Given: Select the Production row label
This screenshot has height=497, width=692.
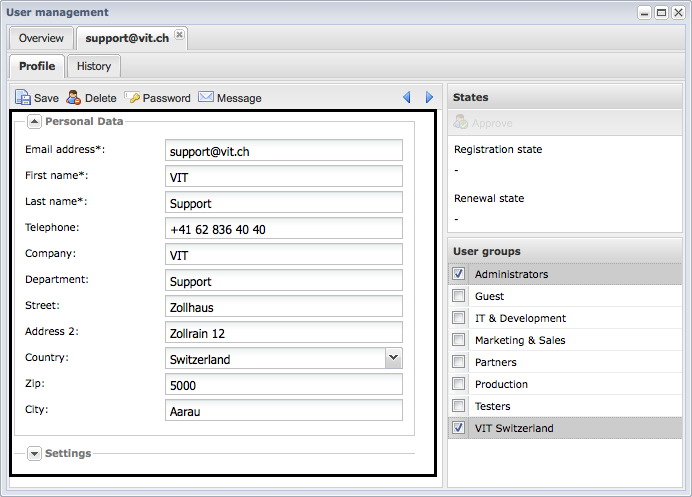Looking at the screenshot, I should pyautogui.click(x=501, y=384).
